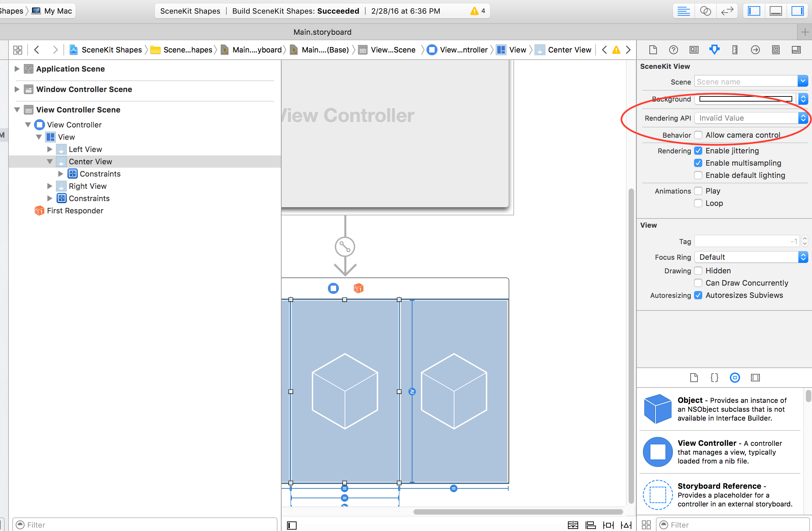This screenshot has width=812, height=531.
Task: Show the Connections inspector
Action: (755, 50)
